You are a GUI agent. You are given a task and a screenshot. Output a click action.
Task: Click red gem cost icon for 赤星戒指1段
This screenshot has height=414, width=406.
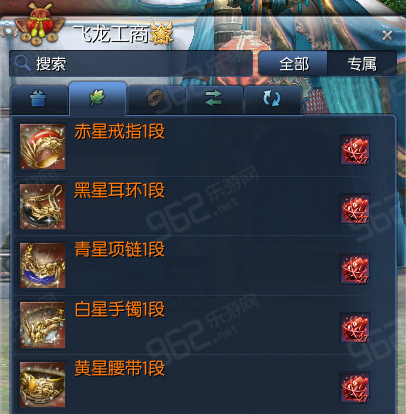355,150
